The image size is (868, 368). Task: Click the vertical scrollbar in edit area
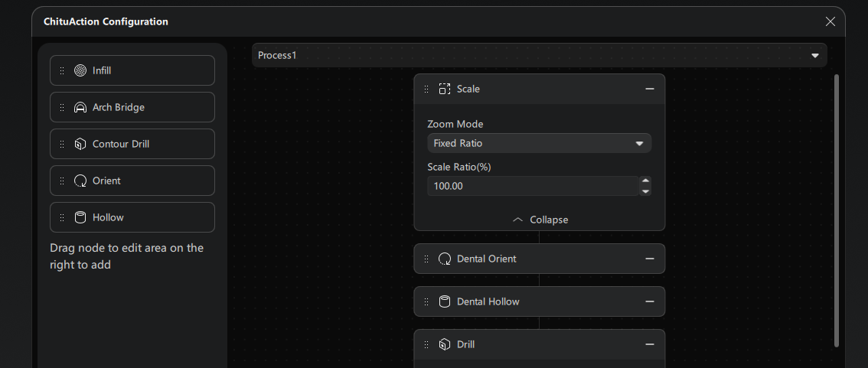[x=837, y=210]
